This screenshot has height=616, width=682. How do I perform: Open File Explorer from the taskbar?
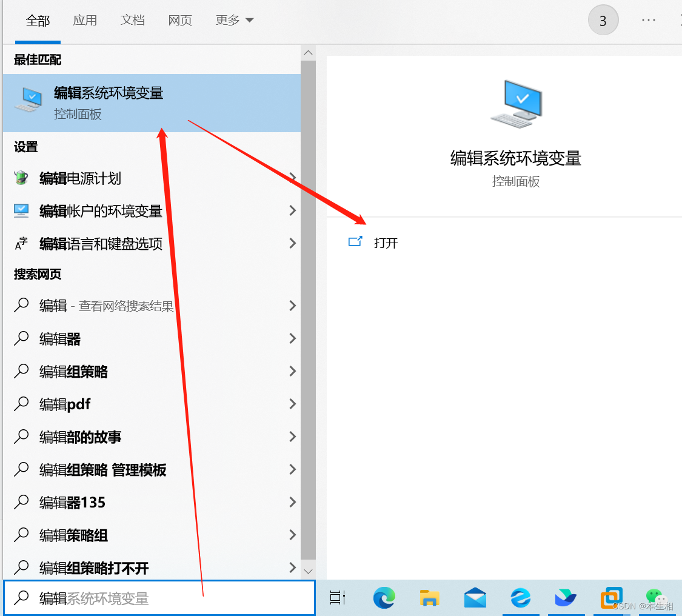(430, 597)
